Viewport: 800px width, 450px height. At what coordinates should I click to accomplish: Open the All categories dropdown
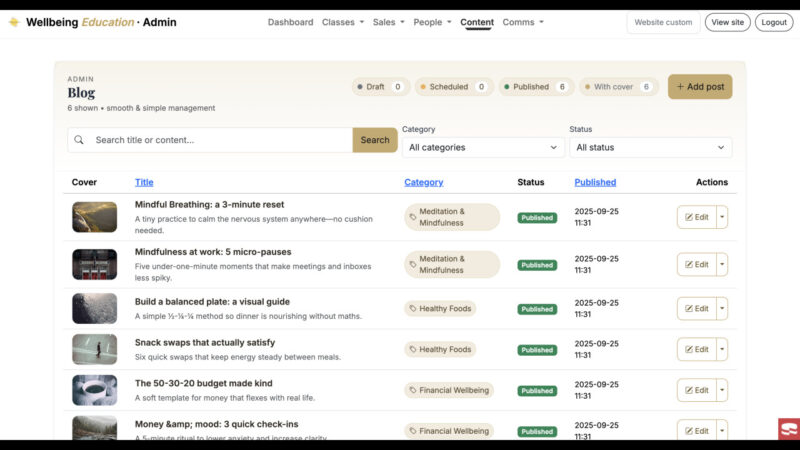click(x=483, y=147)
